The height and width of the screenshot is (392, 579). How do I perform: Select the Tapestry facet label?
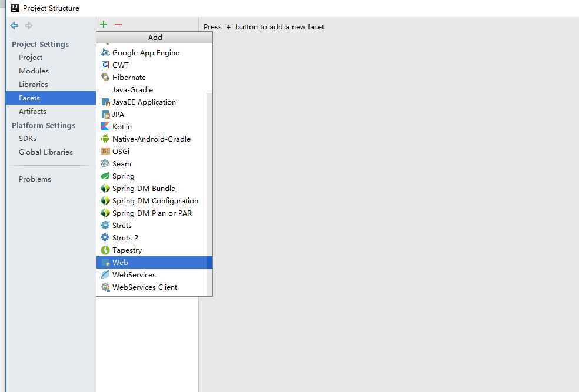(127, 250)
